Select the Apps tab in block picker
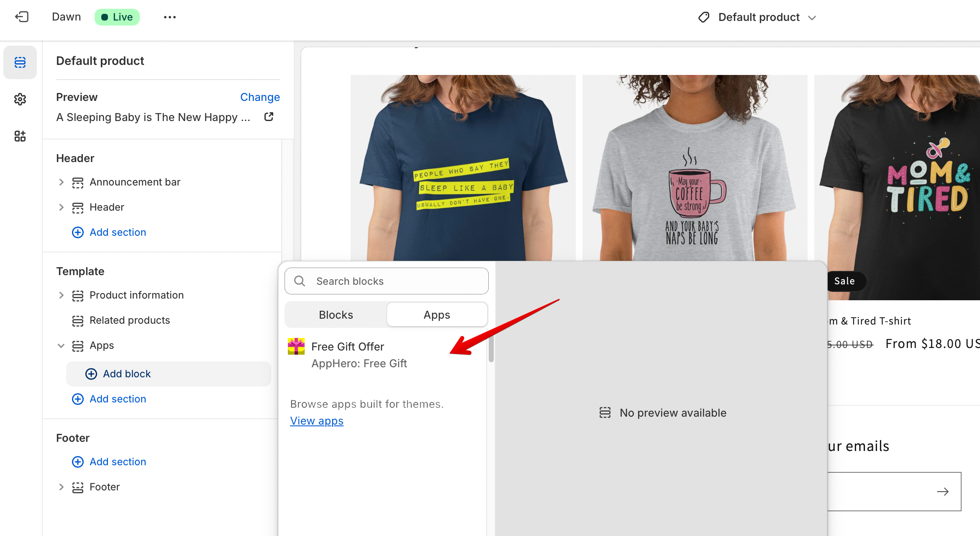This screenshot has width=980, height=536. (436, 315)
